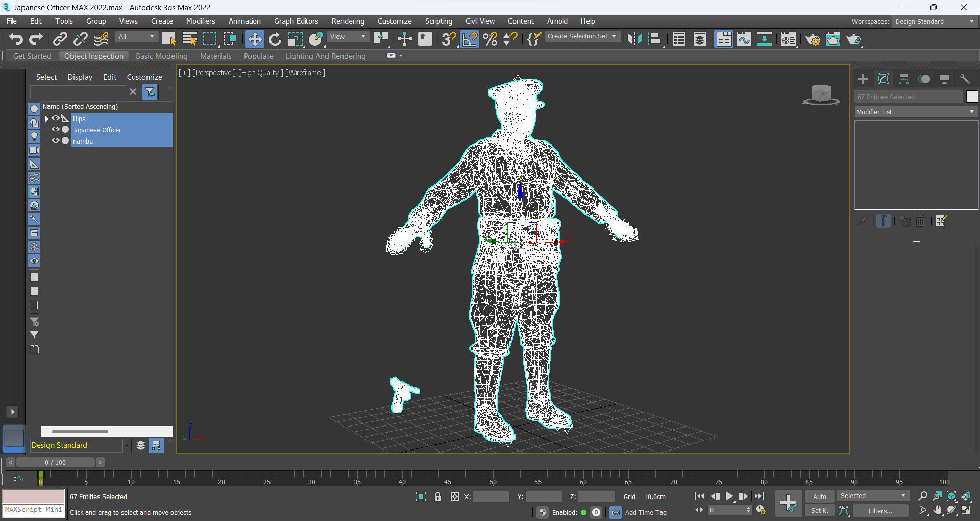Expand the Modifier List dropdown
Image resolution: width=980 pixels, height=521 pixels.
916,112
